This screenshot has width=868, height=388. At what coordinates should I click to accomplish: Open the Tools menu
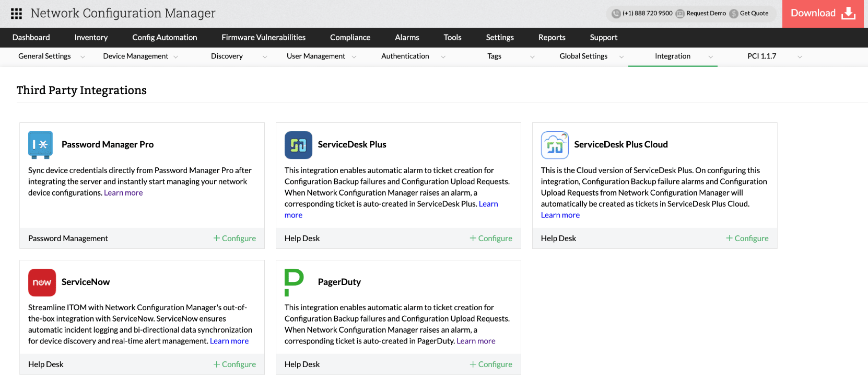click(452, 38)
